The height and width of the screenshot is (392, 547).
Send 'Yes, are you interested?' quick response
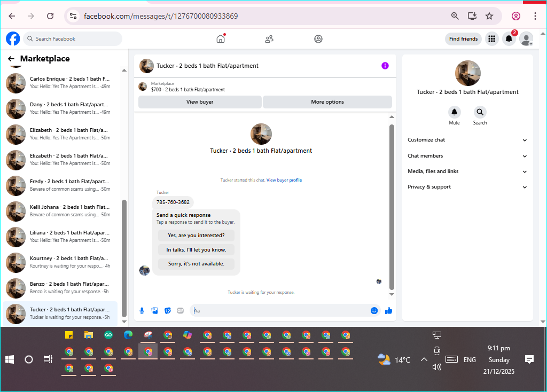coord(196,236)
